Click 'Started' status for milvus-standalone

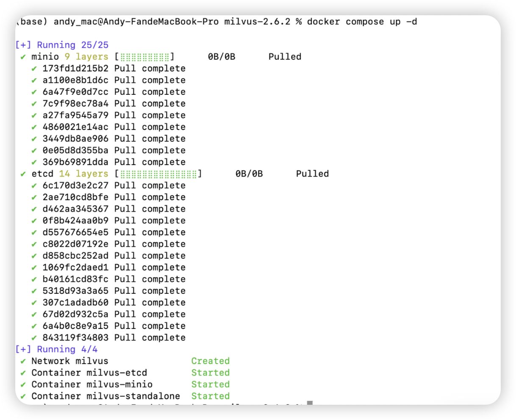coord(211,396)
